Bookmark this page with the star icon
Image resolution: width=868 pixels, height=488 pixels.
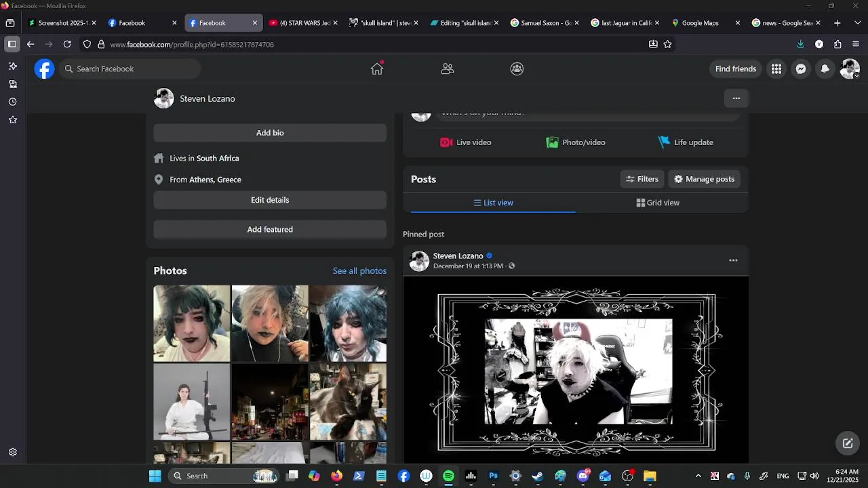(x=668, y=44)
